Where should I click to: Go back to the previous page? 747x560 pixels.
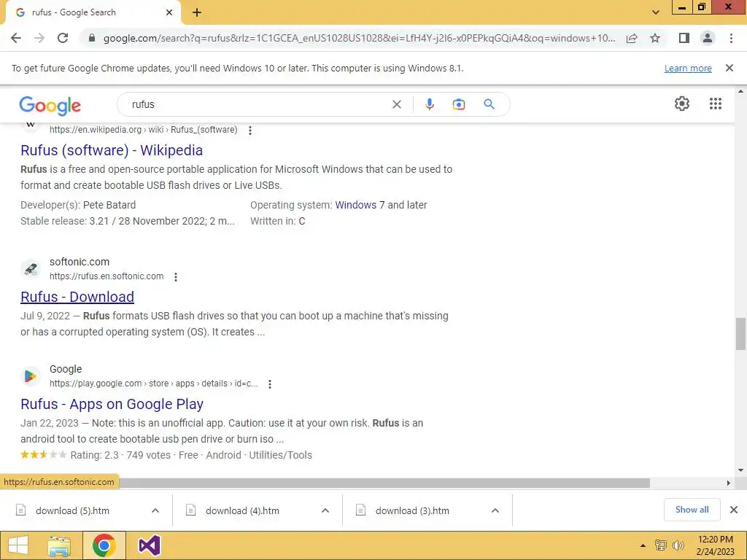coord(16,38)
